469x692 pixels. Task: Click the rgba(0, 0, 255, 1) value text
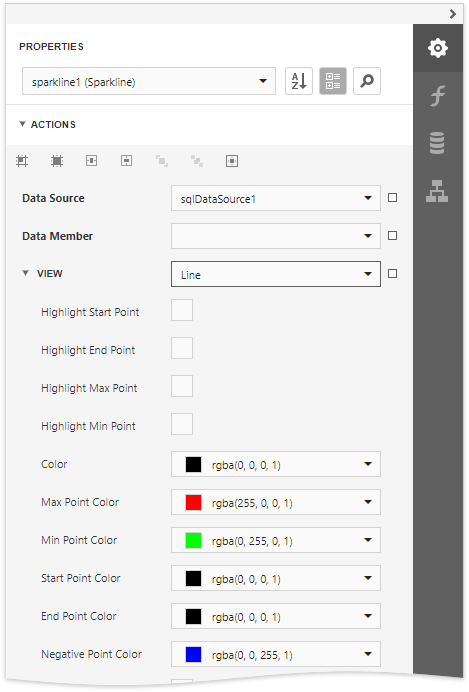[252, 655]
